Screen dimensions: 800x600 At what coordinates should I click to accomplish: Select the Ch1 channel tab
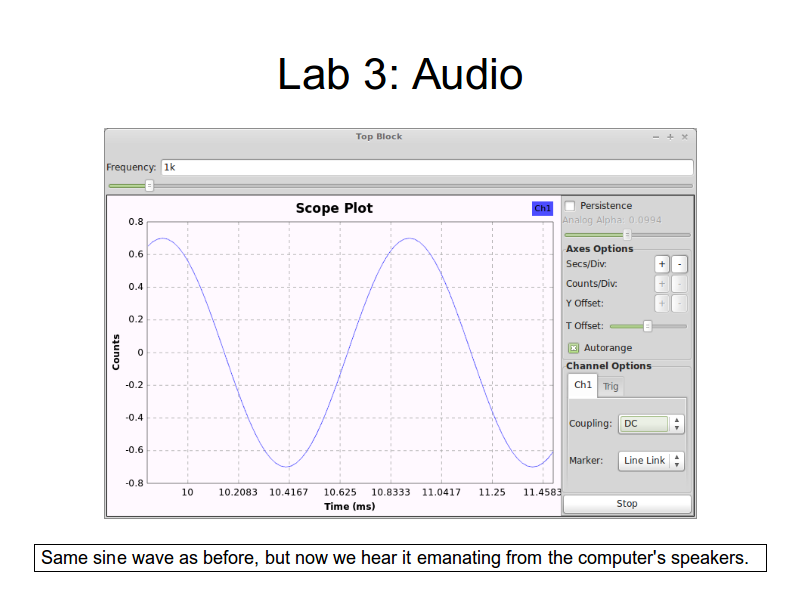582,385
